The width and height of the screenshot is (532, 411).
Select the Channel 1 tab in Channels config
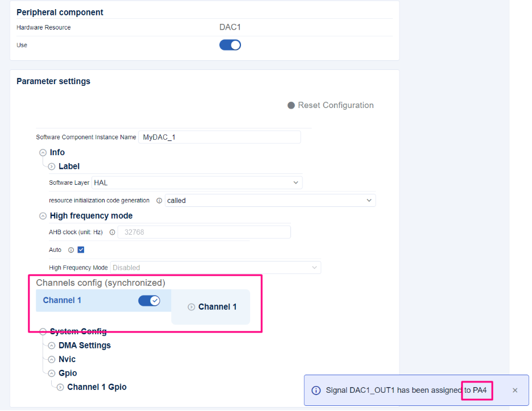point(62,300)
